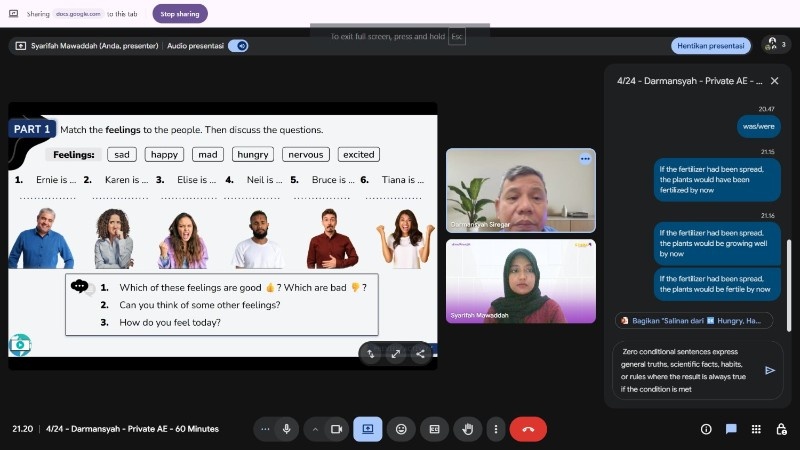Click the meeting title '4/24 - Darmansyah - Private AE - 60 Minutes'
The image size is (800, 450).
[x=132, y=429]
